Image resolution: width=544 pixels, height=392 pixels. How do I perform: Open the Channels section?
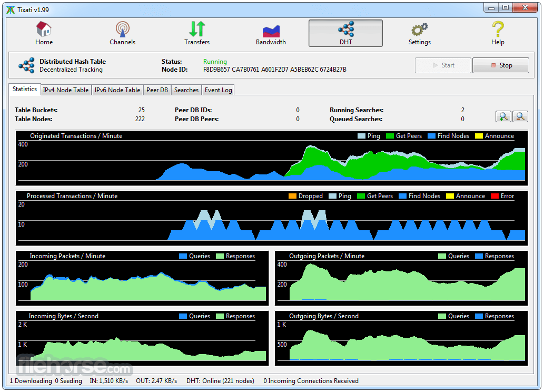click(x=122, y=33)
